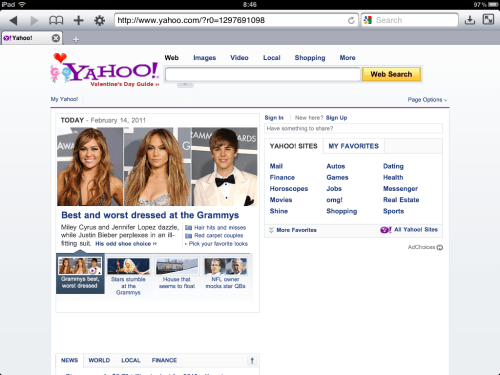This screenshot has height=375, width=500.
Task: Open the Games link
Action: point(337,177)
